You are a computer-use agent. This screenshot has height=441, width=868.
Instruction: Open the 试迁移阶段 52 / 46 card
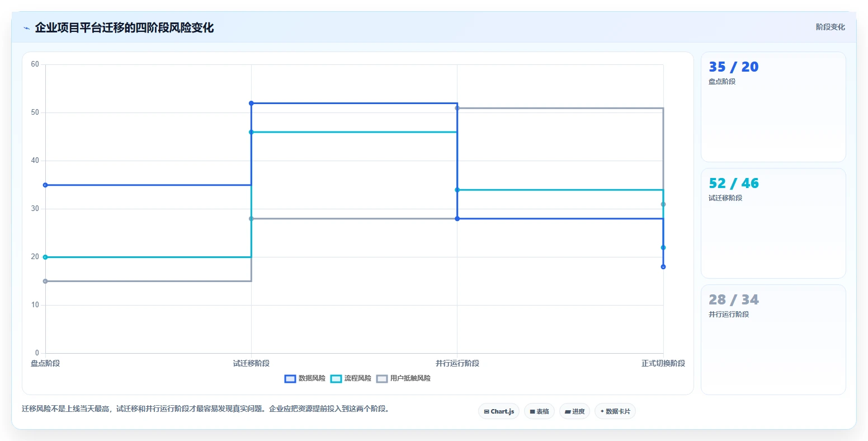pyautogui.click(x=773, y=223)
